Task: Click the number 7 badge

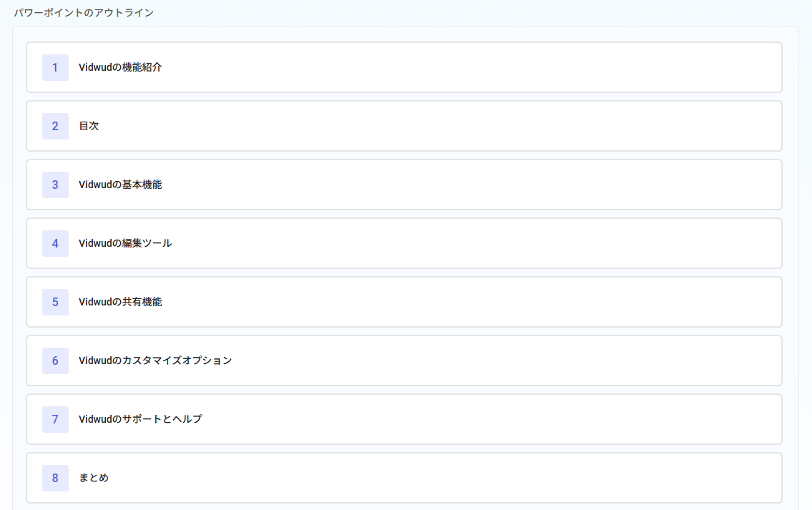Action: point(55,419)
